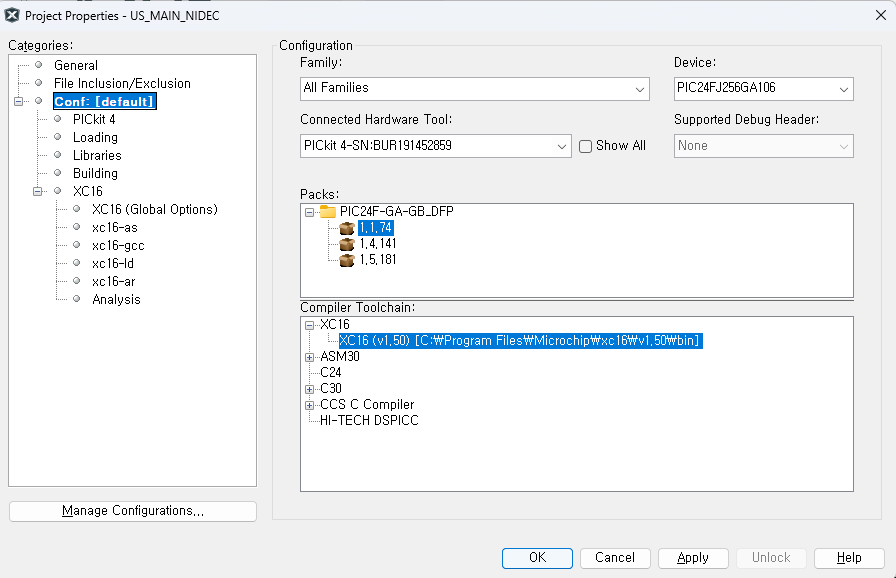Select the Conf: [default] category
The height and width of the screenshot is (578, 896).
point(105,102)
